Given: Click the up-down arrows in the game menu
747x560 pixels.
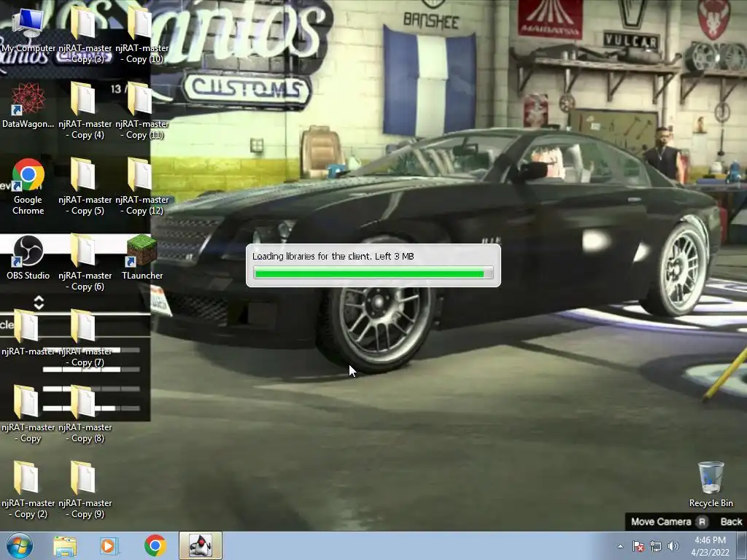Looking at the screenshot, I should click(x=39, y=303).
